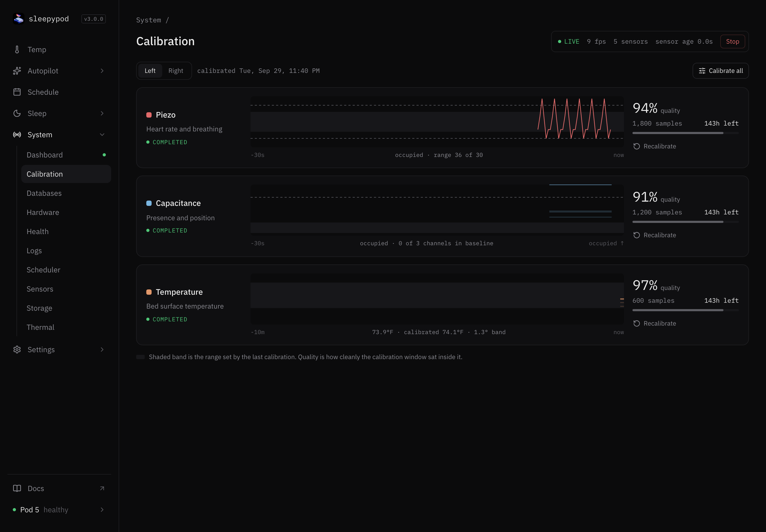Click the green dot beside Dashboard

(x=104, y=155)
